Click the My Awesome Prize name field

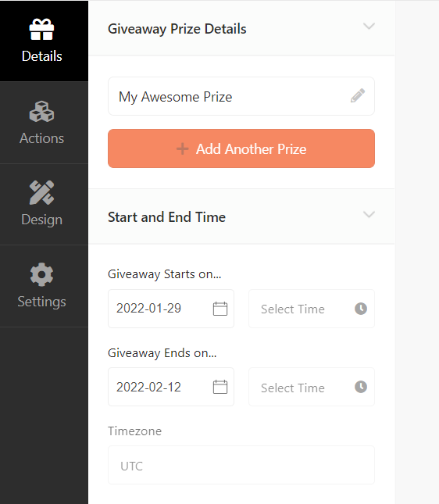click(x=241, y=96)
